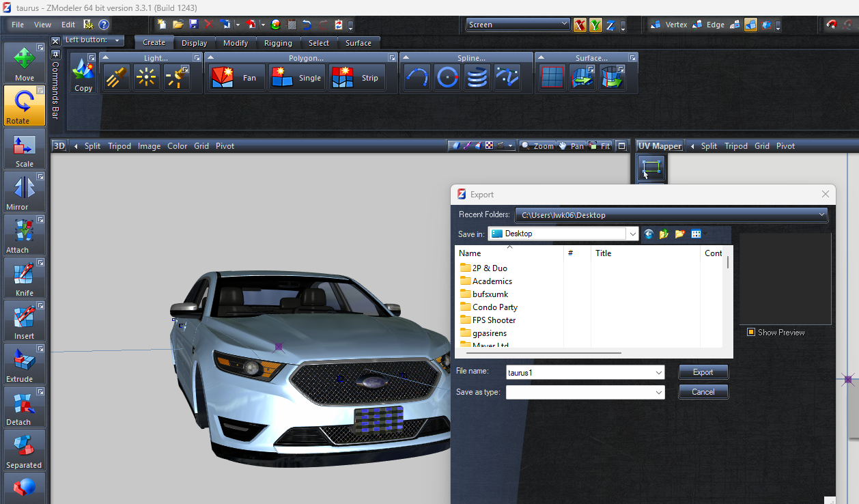Open the View menu
The image size is (859, 504).
(42, 25)
